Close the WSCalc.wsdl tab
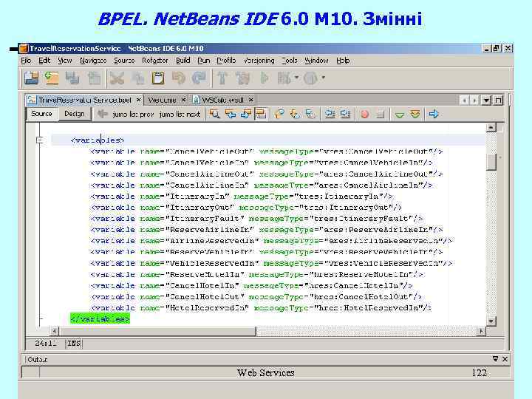 (x=250, y=100)
